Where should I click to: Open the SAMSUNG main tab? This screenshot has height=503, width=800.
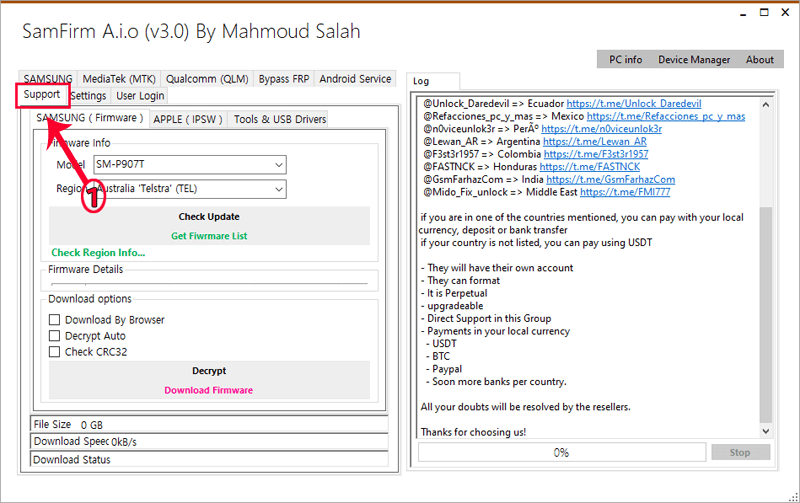(x=48, y=79)
